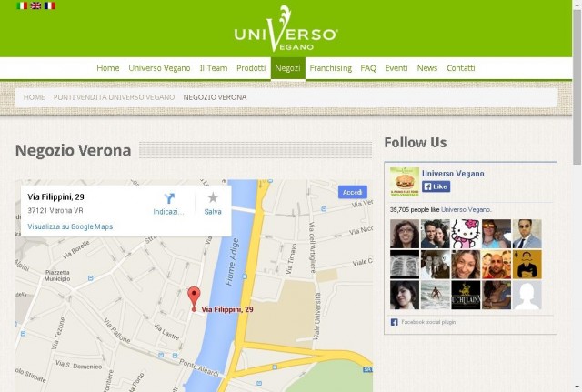
Task: Like Universo Vegano on Facebook
Action: 436,186
